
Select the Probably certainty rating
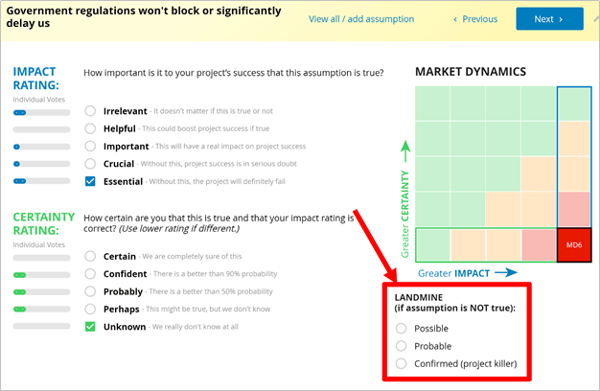click(90, 292)
